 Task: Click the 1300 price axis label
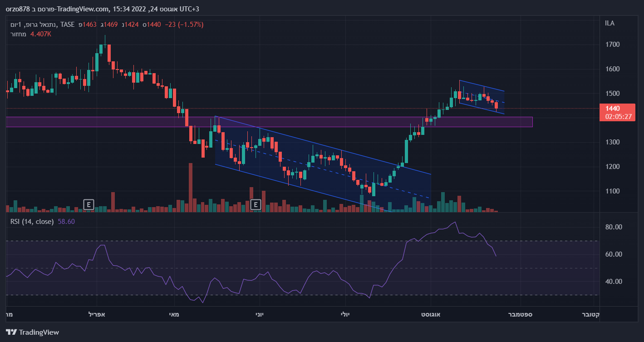[x=612, y=142]
